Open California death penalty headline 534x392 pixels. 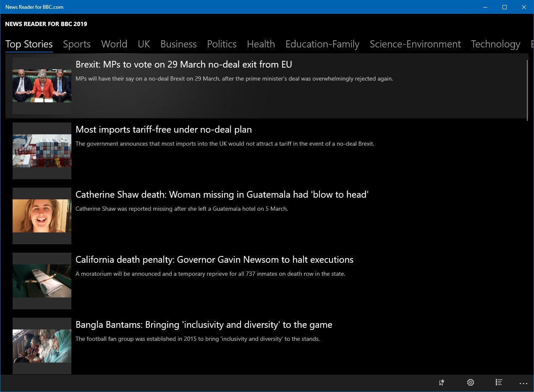coord(215,259)
